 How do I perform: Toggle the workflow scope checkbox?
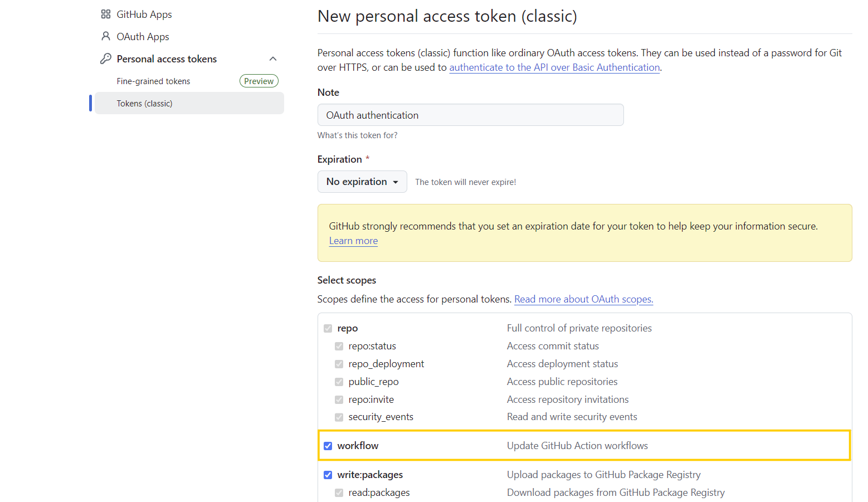coord(328,446)
